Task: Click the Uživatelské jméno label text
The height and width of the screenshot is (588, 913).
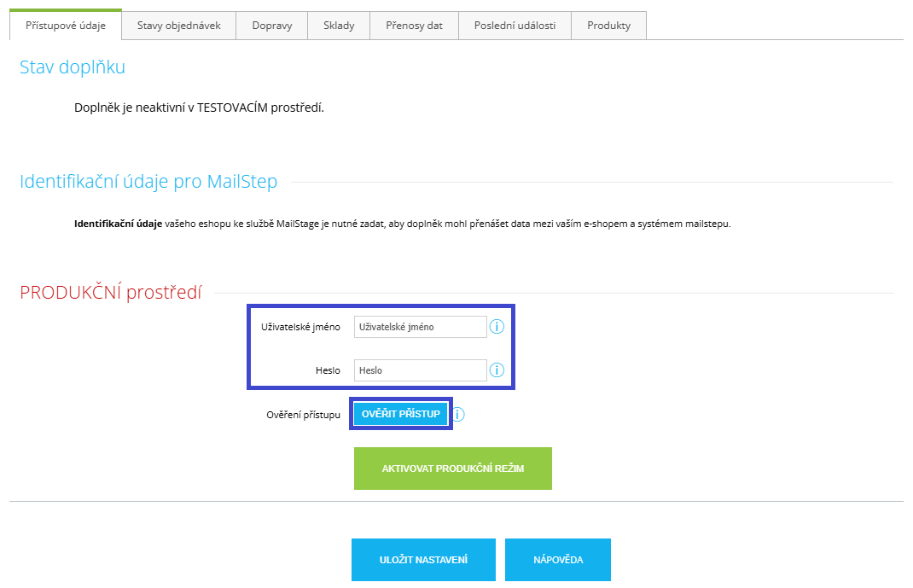Action: 300,327
